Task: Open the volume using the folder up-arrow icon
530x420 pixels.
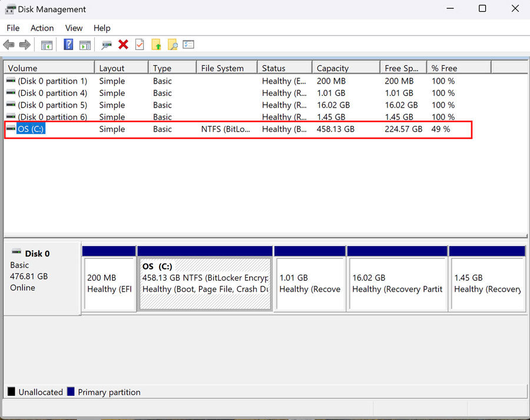Action: point(157,45)
